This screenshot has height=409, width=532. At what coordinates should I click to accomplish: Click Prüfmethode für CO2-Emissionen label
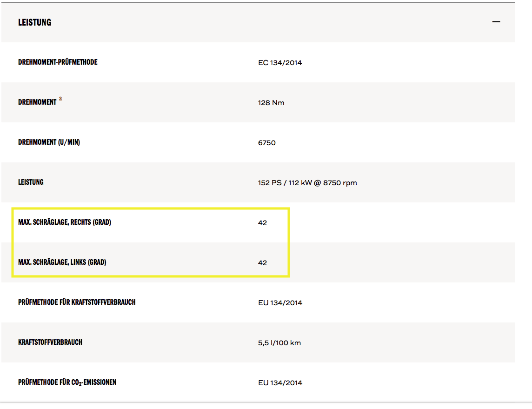coord(67,382)
